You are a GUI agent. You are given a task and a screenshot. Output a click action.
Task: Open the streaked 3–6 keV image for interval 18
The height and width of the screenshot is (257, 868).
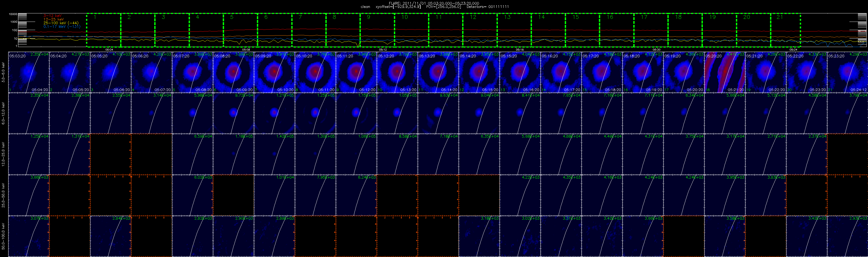click(725, 72)
